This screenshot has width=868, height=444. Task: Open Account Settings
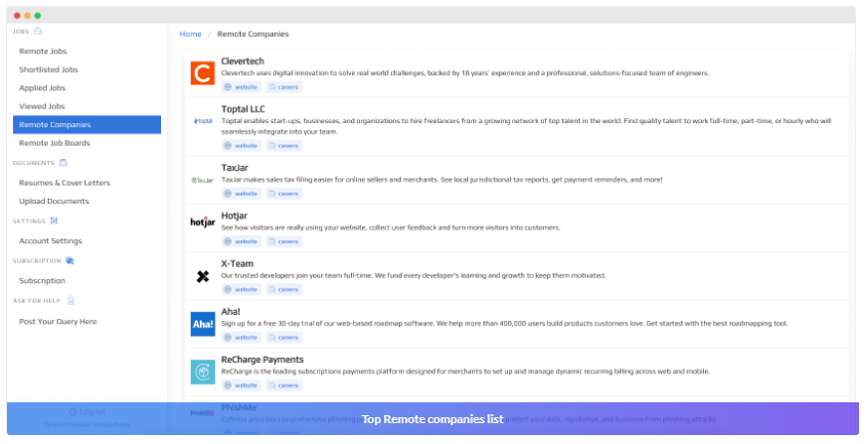pos(51,240)
